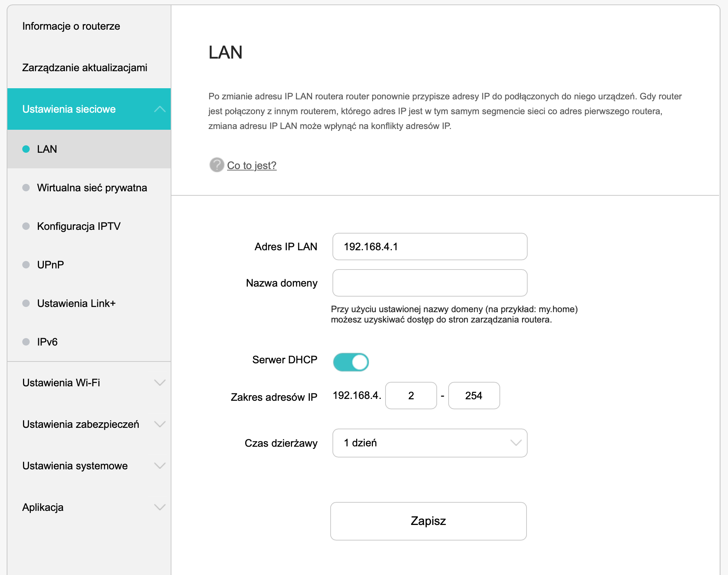Viewport: 728px width, 575px height.
Task: Click the Zapisz button
Action: tap(428, 521)
